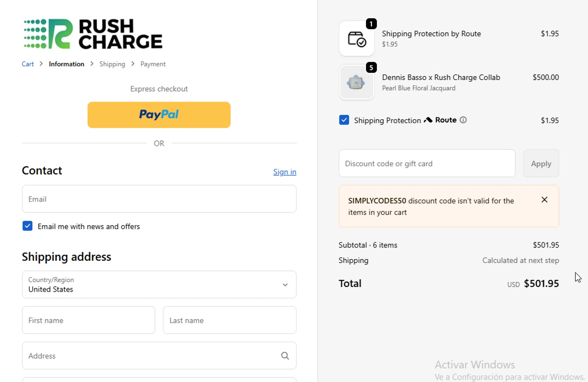This screenshot has width=588, height=382.
Task: Select the Payment breadcrumb step
Action: click(x=153, y=64)
